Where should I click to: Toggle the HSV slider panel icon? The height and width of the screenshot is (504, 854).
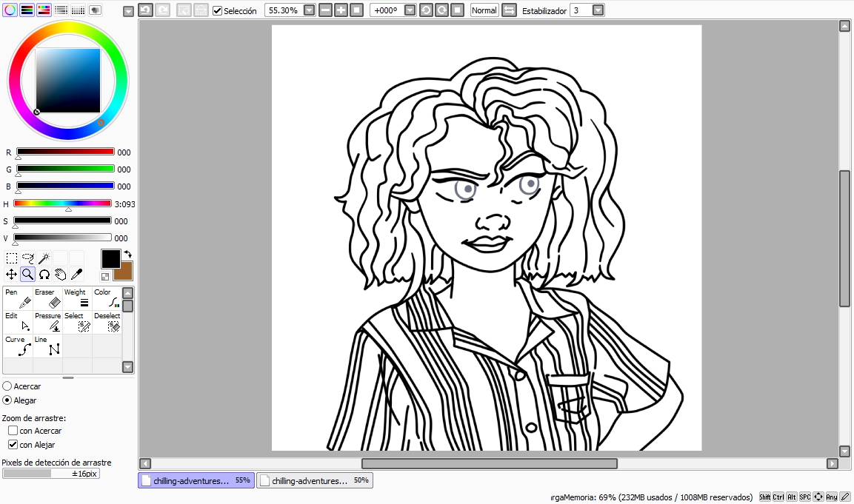[44, 10]
